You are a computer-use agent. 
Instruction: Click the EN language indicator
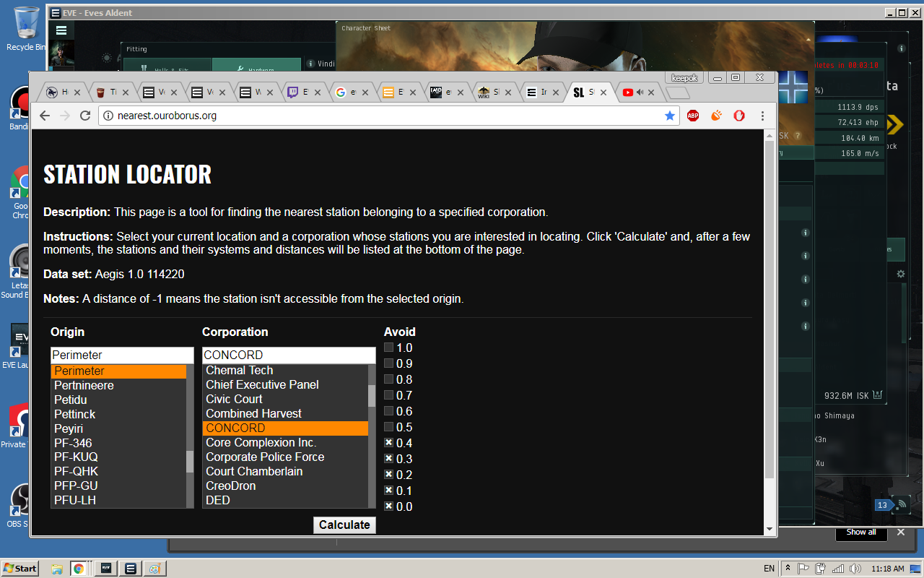pyautogui.click(x=769, y=569)
